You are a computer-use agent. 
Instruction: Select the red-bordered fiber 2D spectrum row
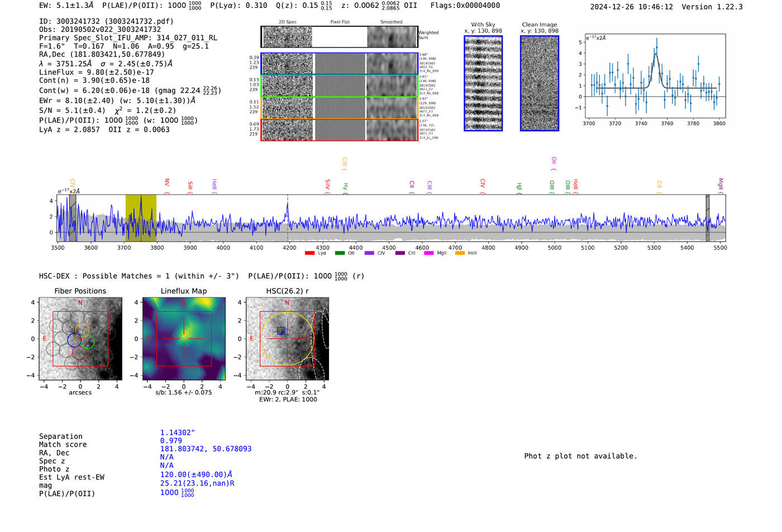point(339,130)
